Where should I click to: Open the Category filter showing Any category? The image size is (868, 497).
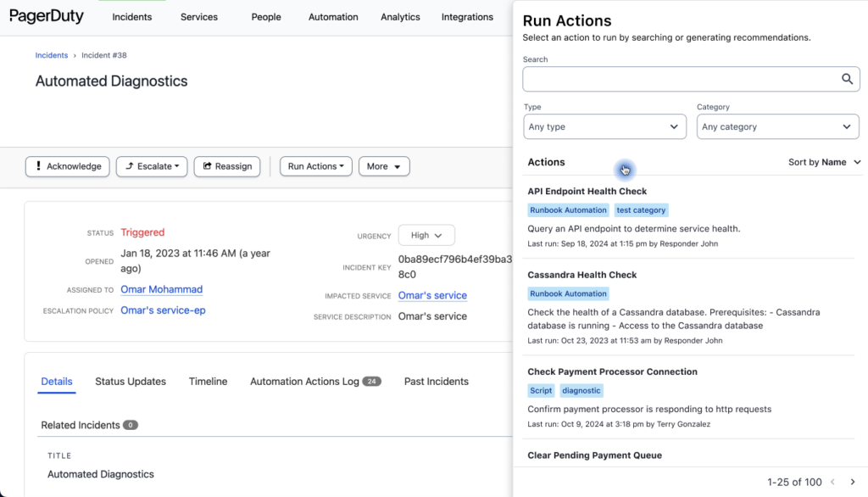(776, 126)
